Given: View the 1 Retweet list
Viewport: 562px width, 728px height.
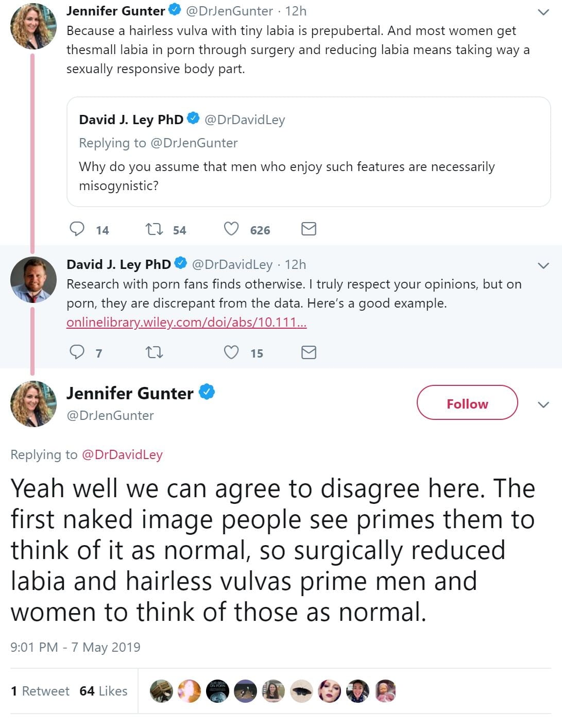Looking at the screenshot, I should [x=40, y=691].
